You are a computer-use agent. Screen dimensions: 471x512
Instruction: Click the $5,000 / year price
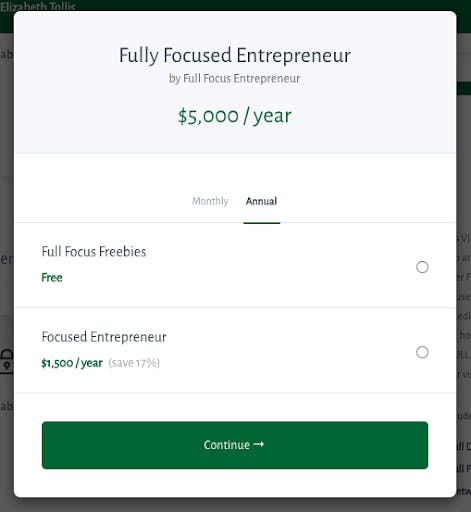235,116
